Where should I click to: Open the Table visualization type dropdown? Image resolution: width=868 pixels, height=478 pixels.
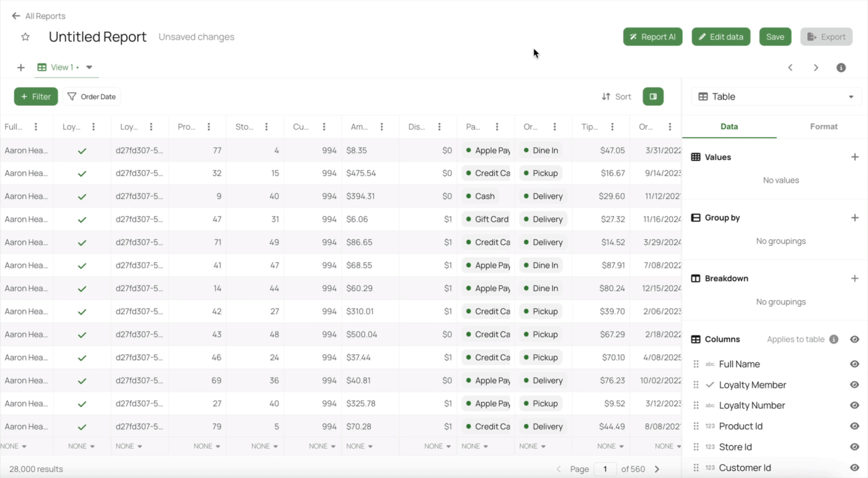point(776,96)
